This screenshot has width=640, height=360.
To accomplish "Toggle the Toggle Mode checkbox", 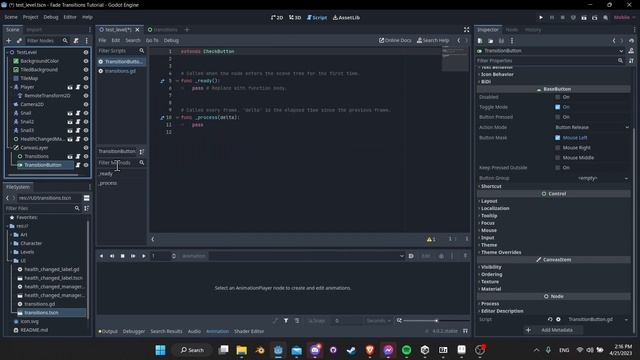I will click(x=558, y=107).
